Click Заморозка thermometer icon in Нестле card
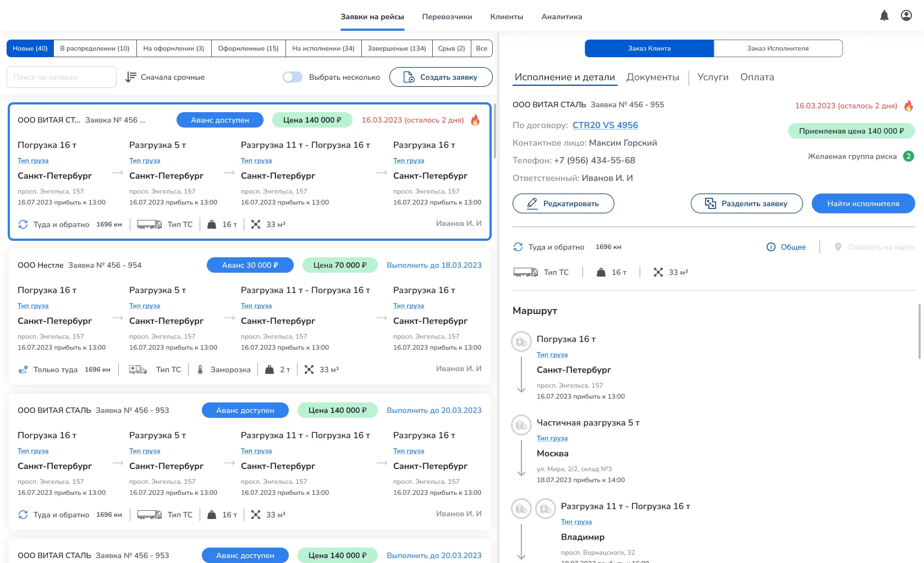This screenshot has width=924, height=563. [200, 369]
